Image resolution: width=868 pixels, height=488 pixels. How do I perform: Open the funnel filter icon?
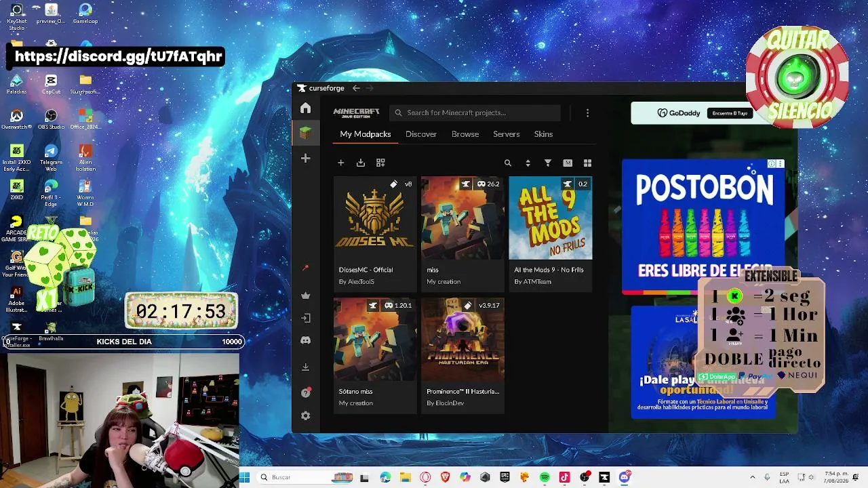pyautogui.click(x=548, y=163)
